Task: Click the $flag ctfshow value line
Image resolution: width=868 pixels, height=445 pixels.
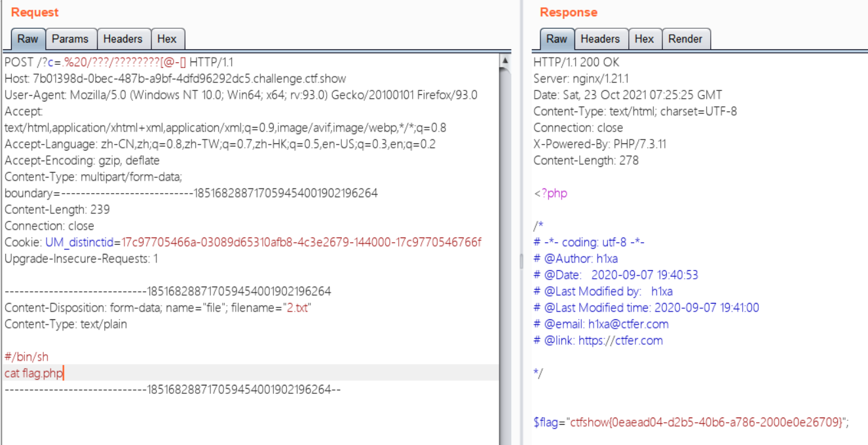Action: click(x=691, y=422)
